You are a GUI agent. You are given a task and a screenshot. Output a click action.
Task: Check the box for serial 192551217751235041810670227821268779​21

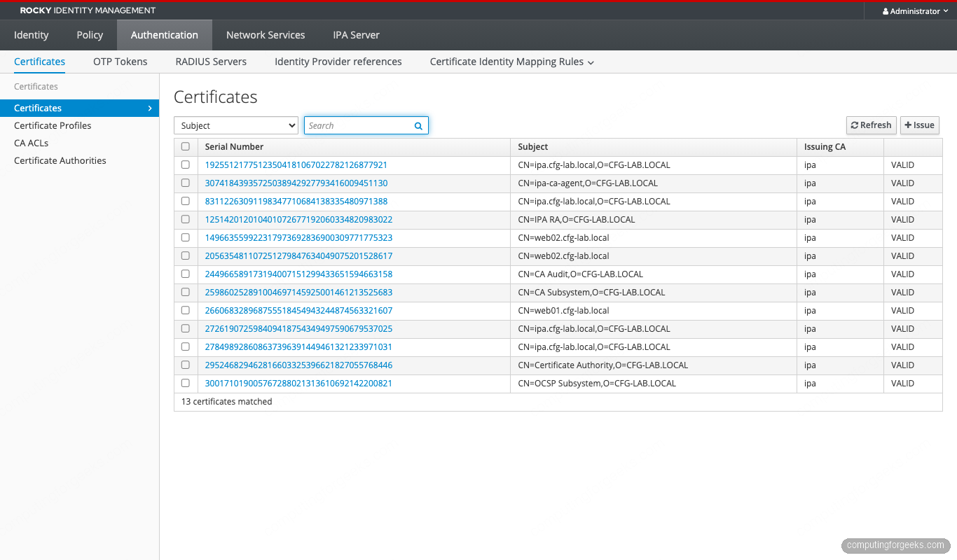[186, 165]
